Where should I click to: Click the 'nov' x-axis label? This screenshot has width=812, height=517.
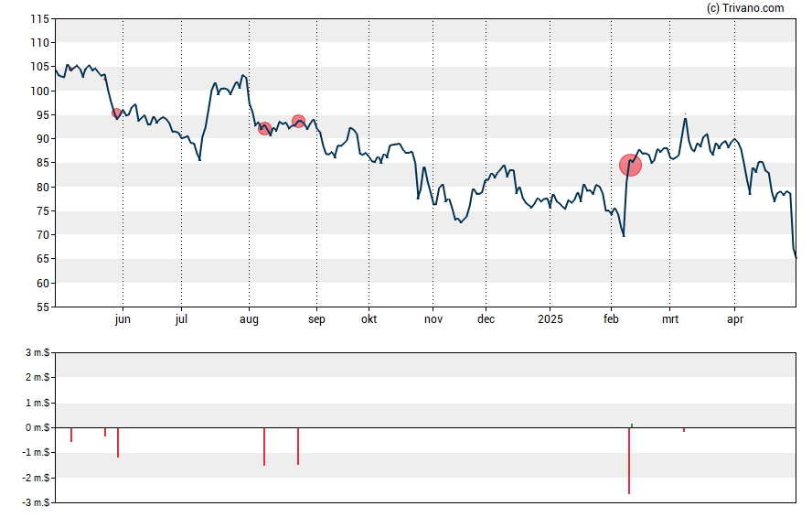click(433, 319)
